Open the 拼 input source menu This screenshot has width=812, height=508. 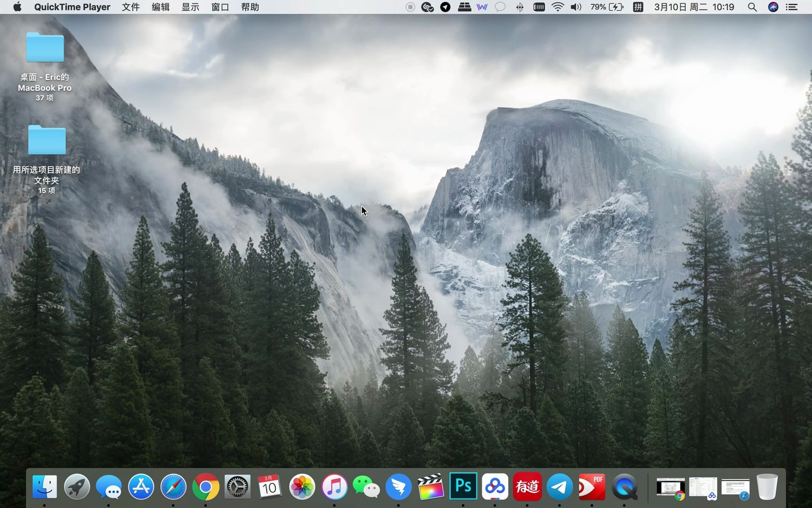(x=638, y=7)
